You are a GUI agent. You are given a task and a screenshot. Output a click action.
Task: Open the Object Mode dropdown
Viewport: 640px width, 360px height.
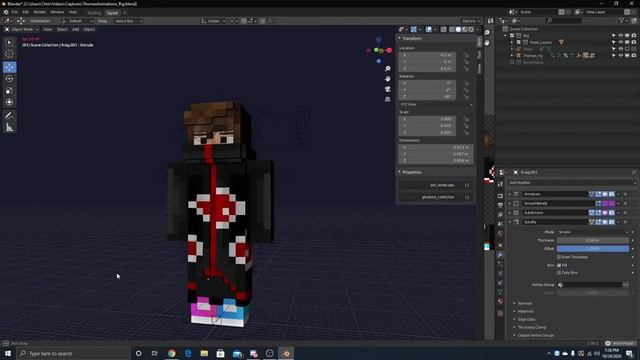[x=22, y=29]
